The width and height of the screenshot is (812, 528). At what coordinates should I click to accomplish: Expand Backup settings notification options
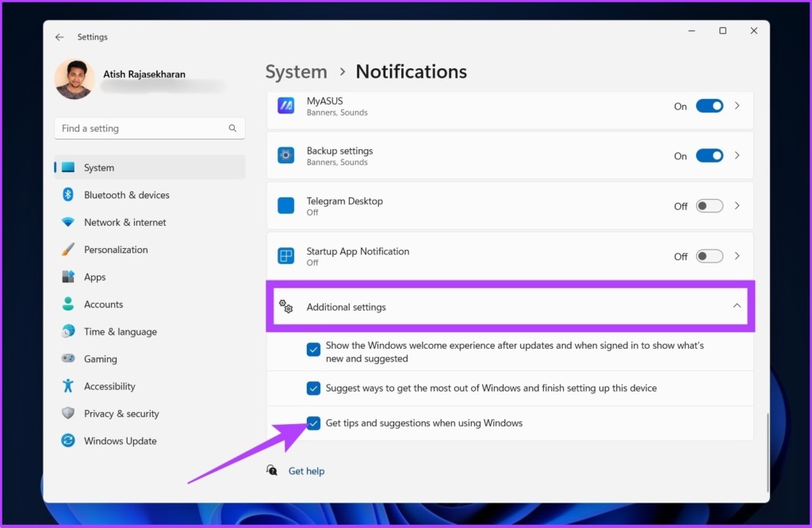(737, 155)
